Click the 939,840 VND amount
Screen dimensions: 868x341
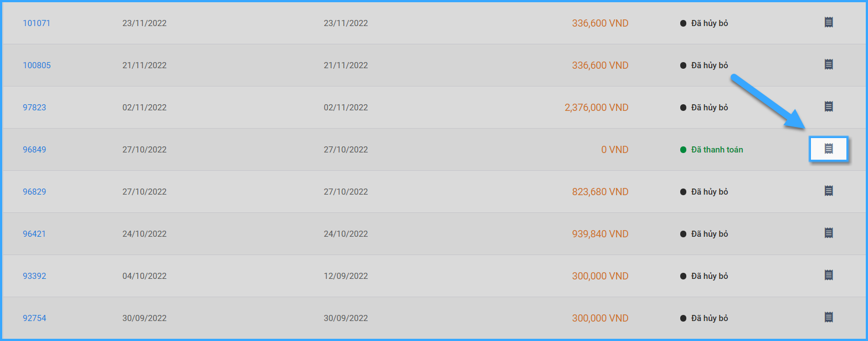[600, 234]
